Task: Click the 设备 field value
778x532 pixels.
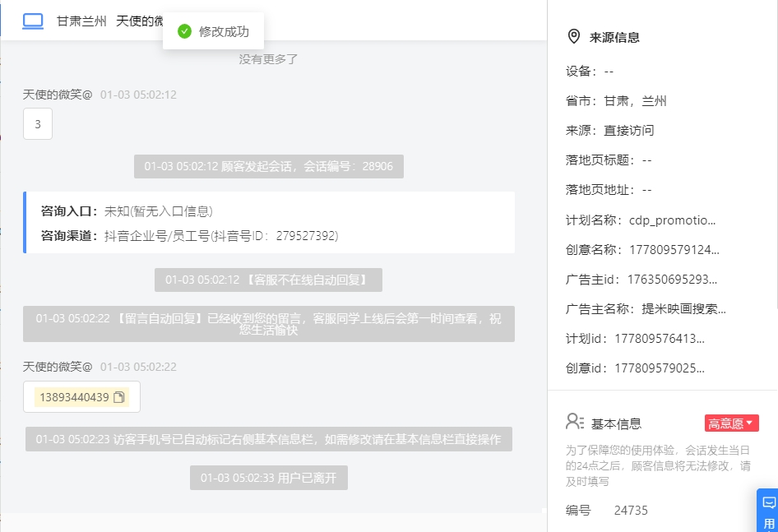Action: (609, 72)
